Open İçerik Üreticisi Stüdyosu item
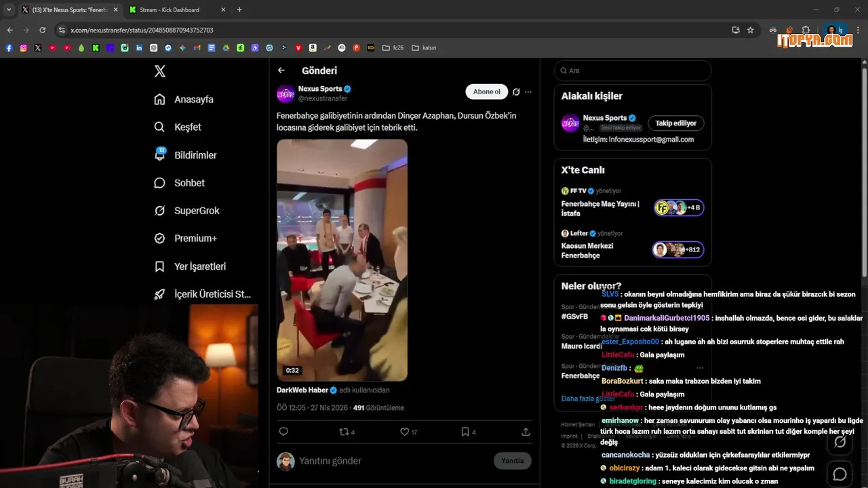Screen dimensions: 868x488 click(x=203, y=294)
